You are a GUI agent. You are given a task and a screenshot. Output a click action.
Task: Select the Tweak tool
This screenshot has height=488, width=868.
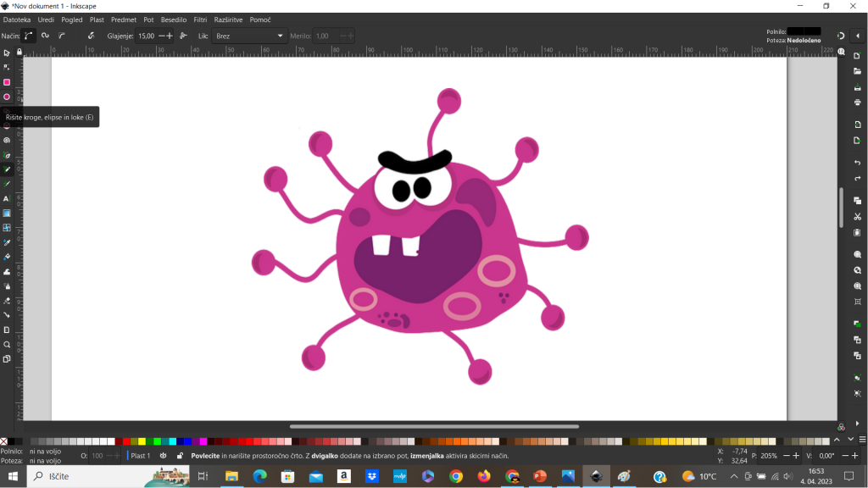coord(7,272)
